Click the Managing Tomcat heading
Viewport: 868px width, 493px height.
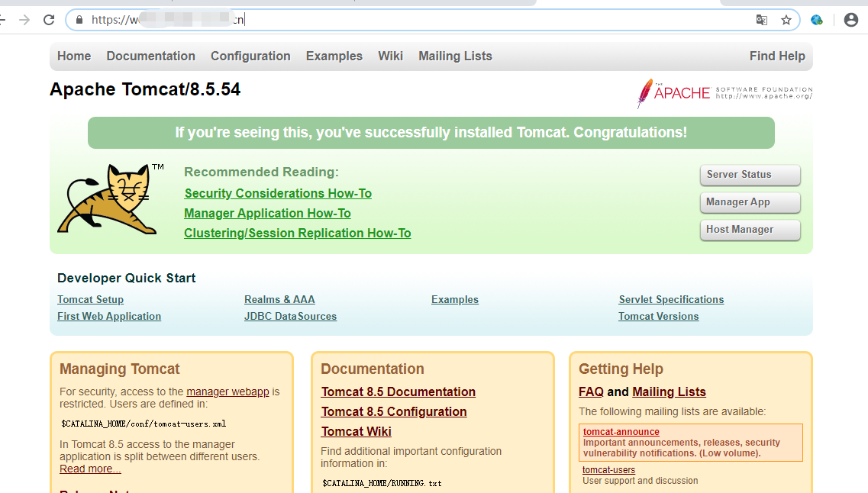click(120, 369)
